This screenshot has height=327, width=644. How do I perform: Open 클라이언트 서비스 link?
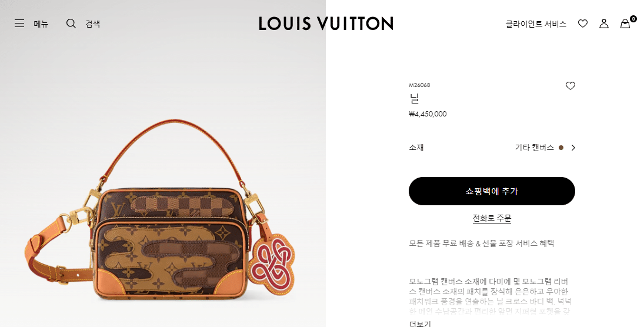(536, 24)
